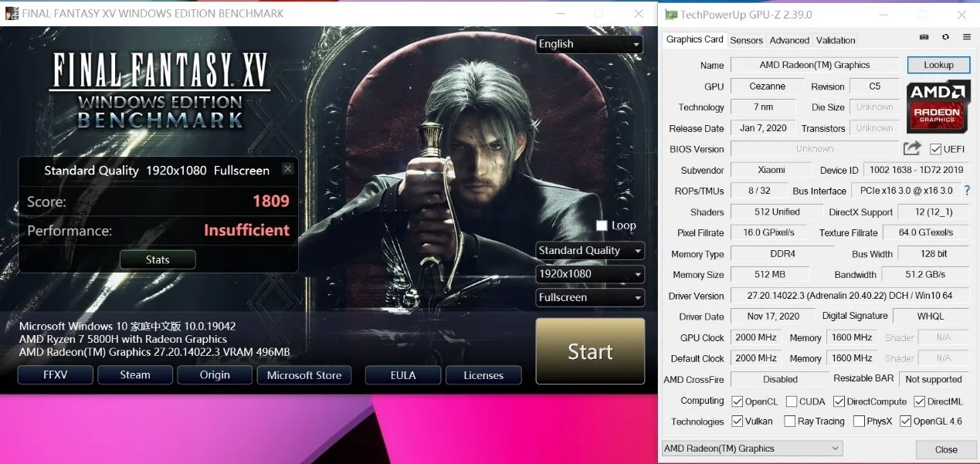980x464 pixels.
Task: Open the GPU-Z hamburger menu
Action: point(966,37)
